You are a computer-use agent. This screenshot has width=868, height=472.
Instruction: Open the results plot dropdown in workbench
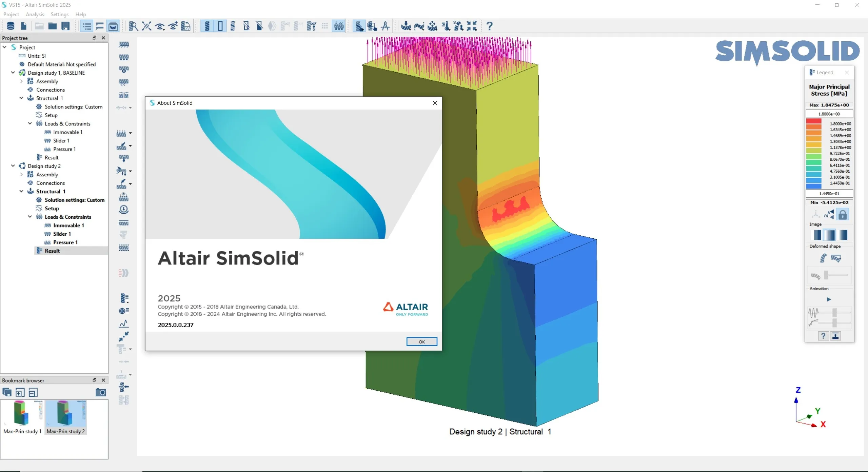tap(128, 302)
